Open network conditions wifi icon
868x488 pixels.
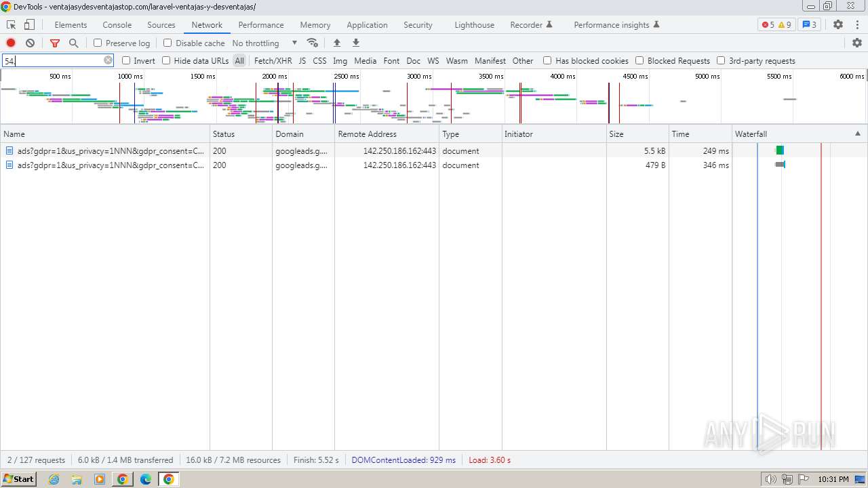313,43
